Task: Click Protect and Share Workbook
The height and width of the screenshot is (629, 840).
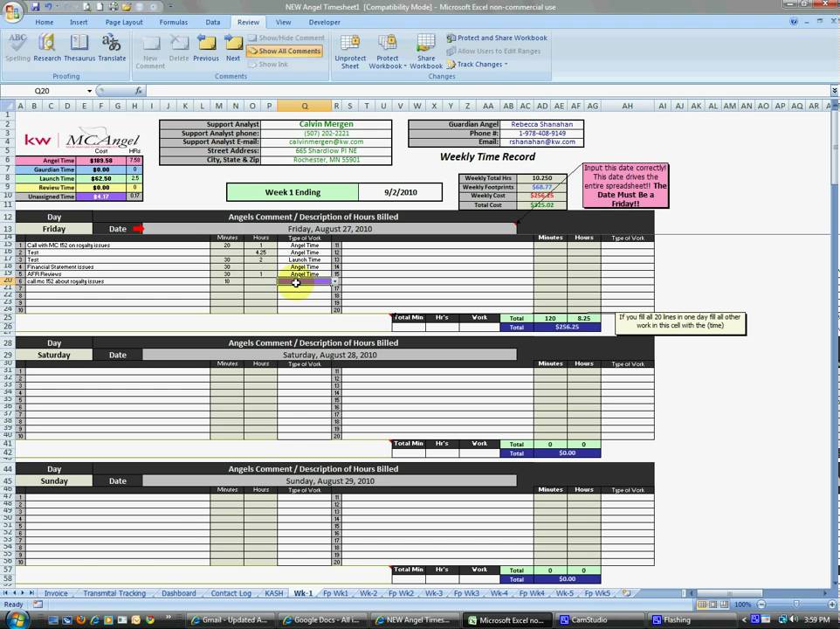Action: (497, 38)
